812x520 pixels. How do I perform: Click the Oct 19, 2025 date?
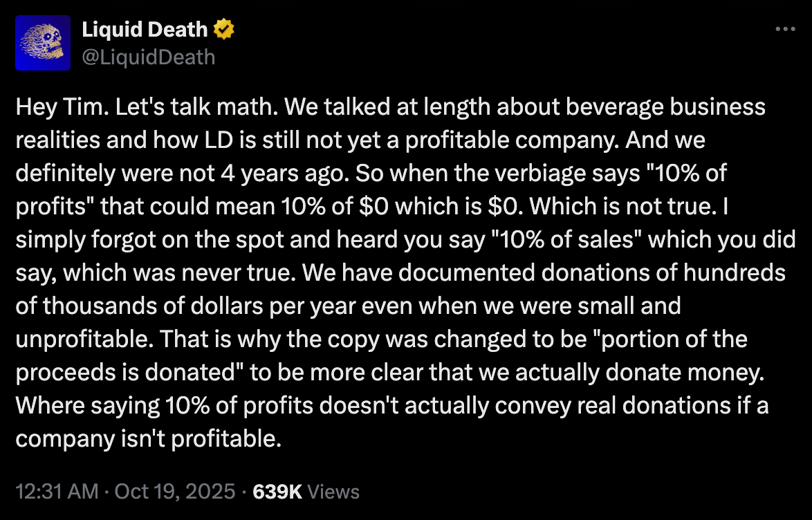pos(175,491)
